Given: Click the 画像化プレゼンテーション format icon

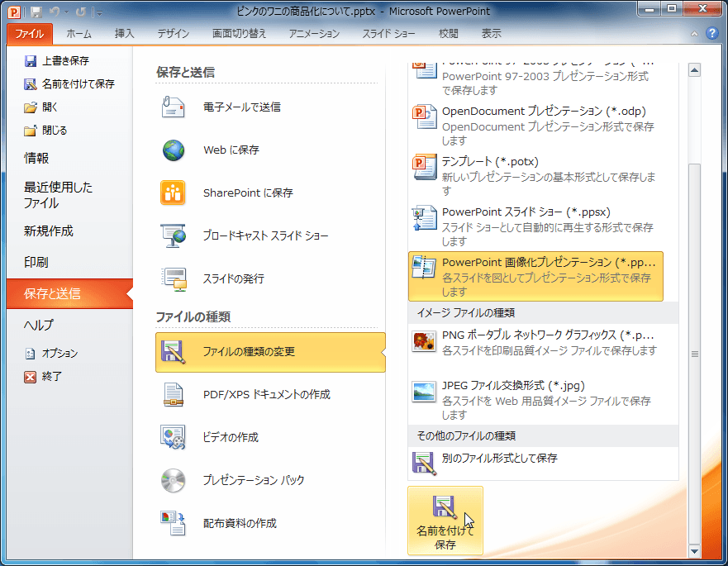Looking at the screenshot, I should pos(425,268).
